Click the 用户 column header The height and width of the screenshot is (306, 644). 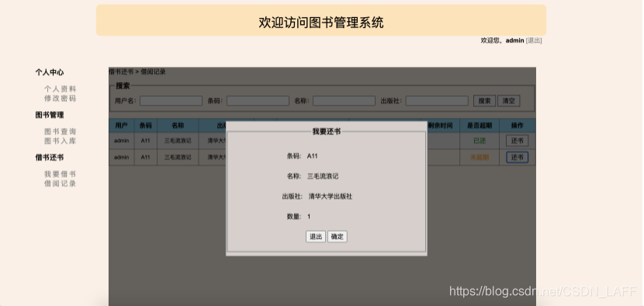point(121,126)
